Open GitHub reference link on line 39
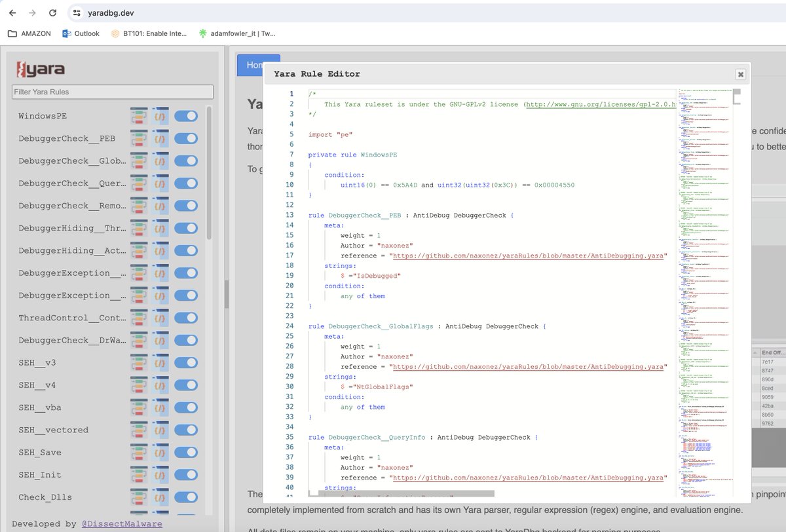The height and width of the screenshot is (532, 786). [527, 478]
